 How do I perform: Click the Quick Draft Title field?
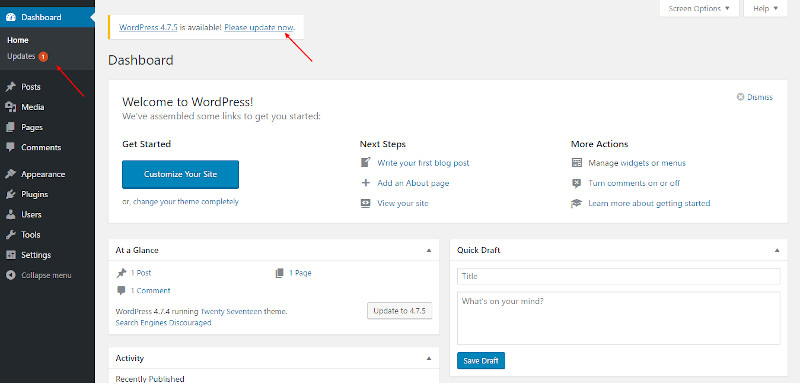pyautogui.click(x=619, y=276)
